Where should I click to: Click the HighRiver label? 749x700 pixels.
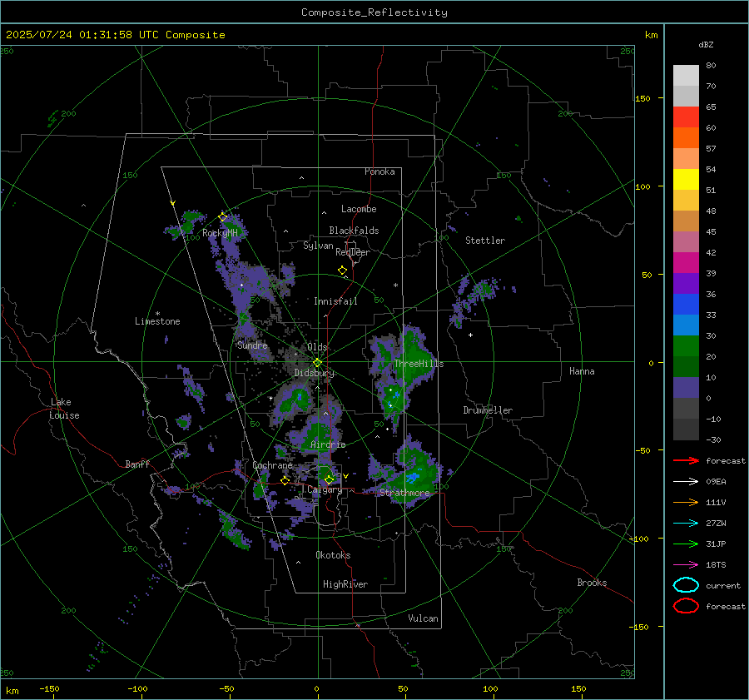point(345,584)
